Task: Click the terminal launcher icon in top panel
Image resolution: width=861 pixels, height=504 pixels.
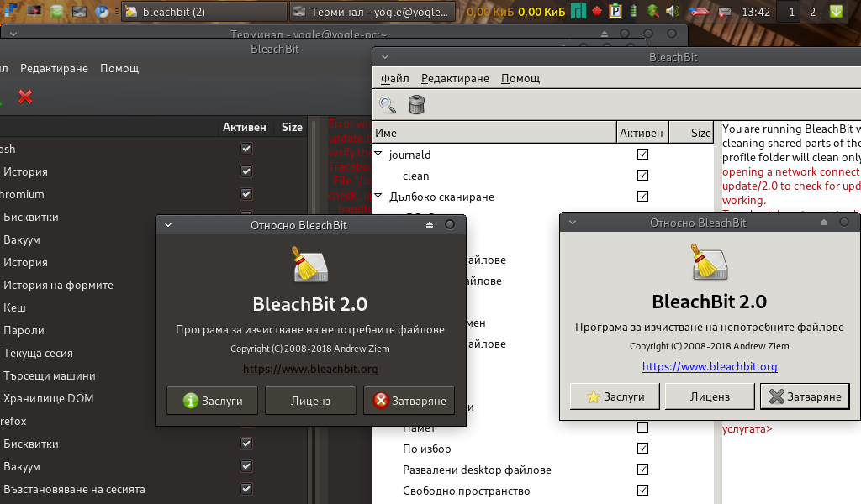Action: (80, 11)
